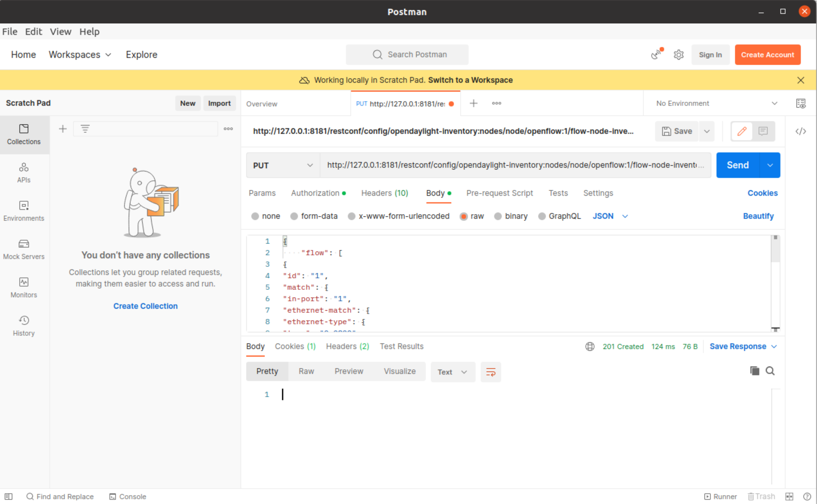The height and width of the screenshot is (504, 817).
Task: Click the settings gear icon
Action: (x=679, y=54)
